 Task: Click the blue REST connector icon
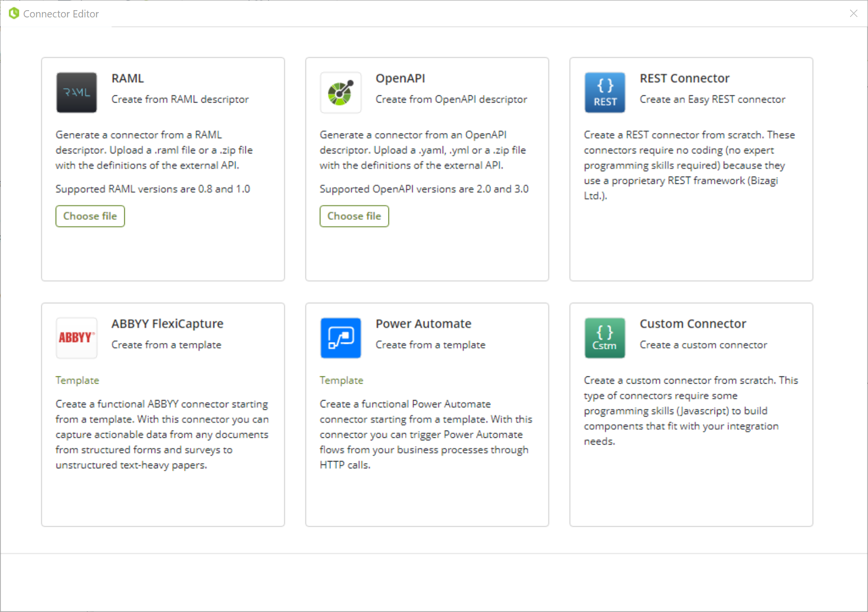[x=605, y=92]
